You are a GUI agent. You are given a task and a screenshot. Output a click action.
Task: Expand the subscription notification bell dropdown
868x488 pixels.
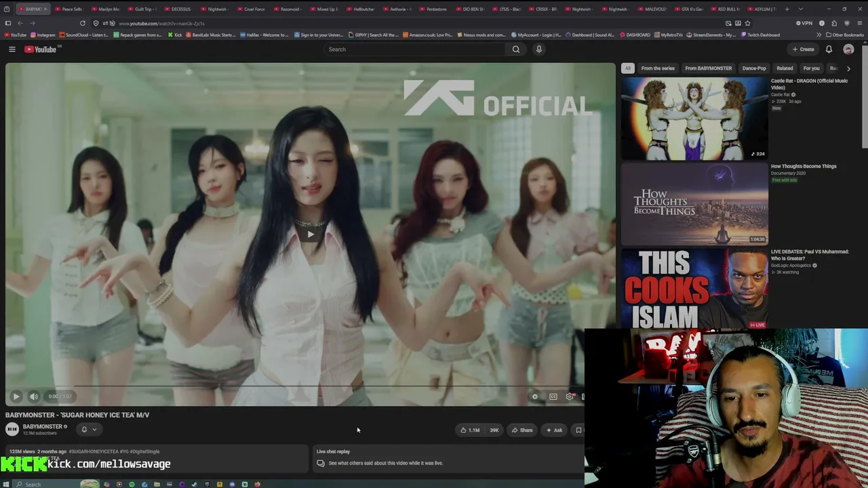pos(89,429)
